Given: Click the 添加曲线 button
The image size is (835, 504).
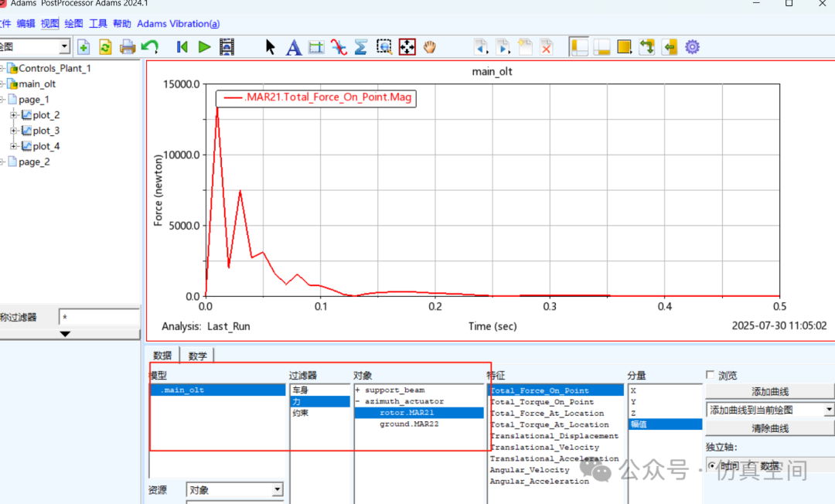Looking at the screenshot, I should 769,391.
